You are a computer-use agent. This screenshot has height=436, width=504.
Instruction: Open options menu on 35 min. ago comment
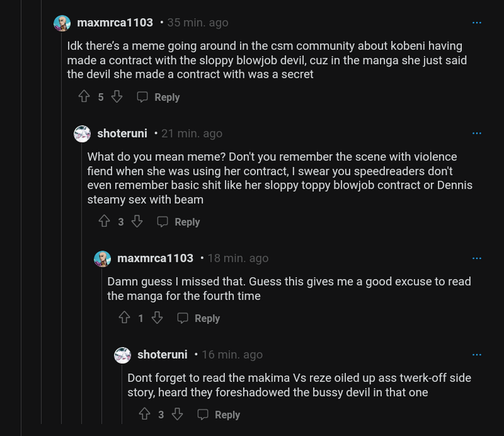[477, 23]
